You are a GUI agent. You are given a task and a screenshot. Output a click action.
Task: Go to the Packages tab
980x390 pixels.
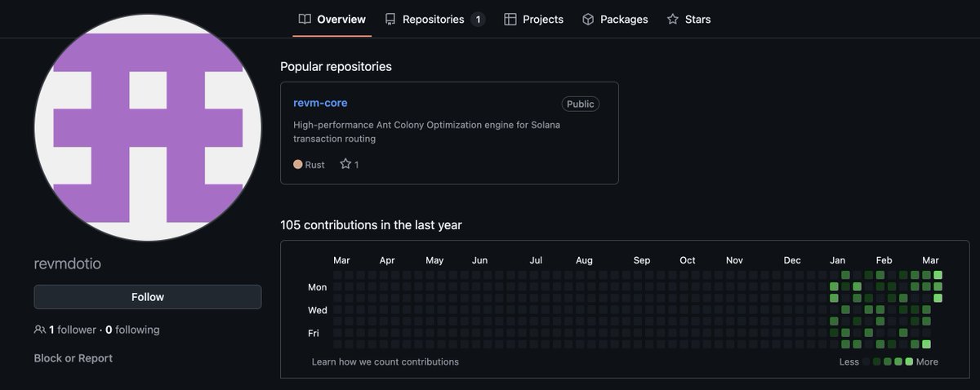click(614, 19)
